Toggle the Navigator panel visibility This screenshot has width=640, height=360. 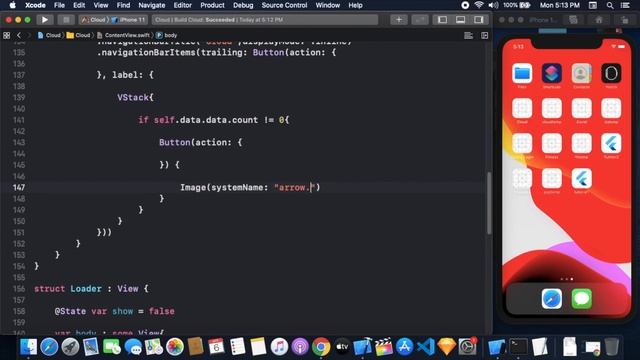[442, 20]
